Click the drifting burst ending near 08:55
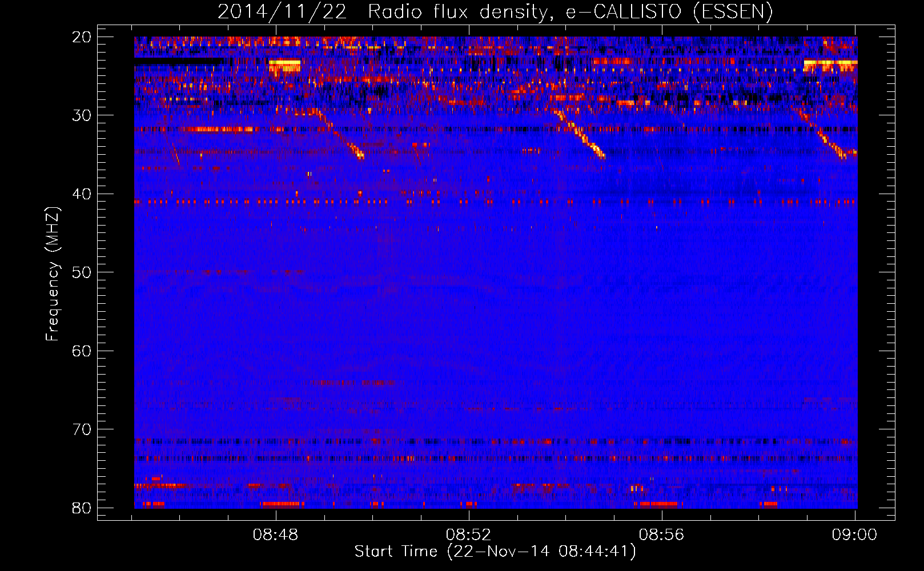The width and height of the screenshot is (924, 571). 578,134
